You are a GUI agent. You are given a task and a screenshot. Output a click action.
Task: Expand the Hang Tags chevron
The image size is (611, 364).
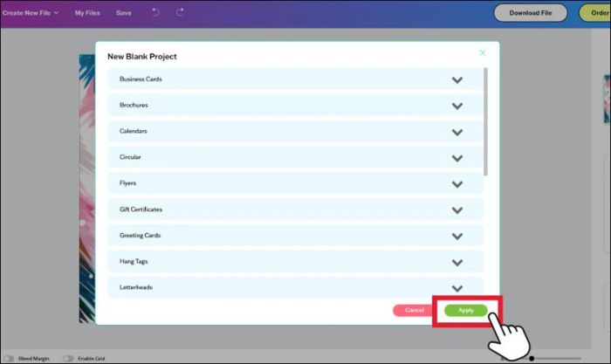(x=457, y=262)
